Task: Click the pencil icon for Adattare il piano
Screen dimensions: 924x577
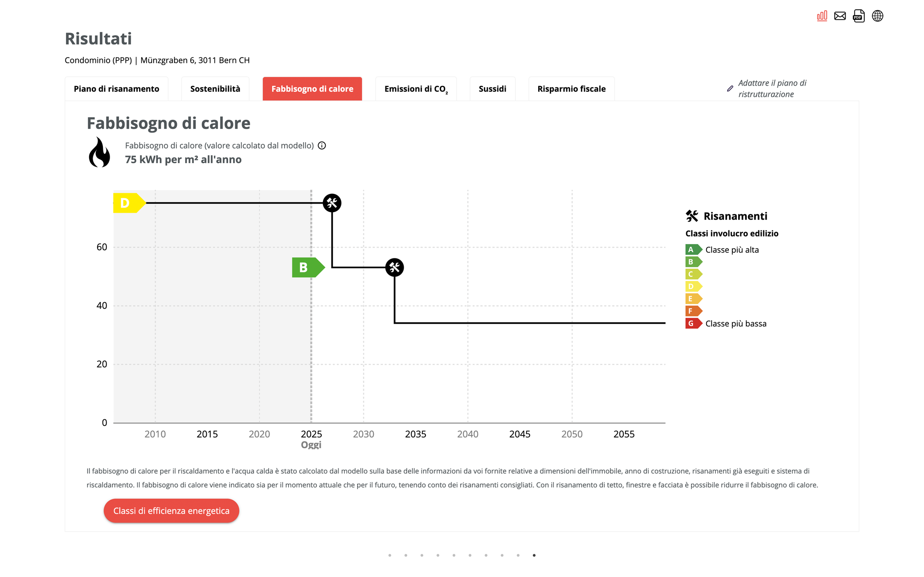Action: [x=730, y=89]
